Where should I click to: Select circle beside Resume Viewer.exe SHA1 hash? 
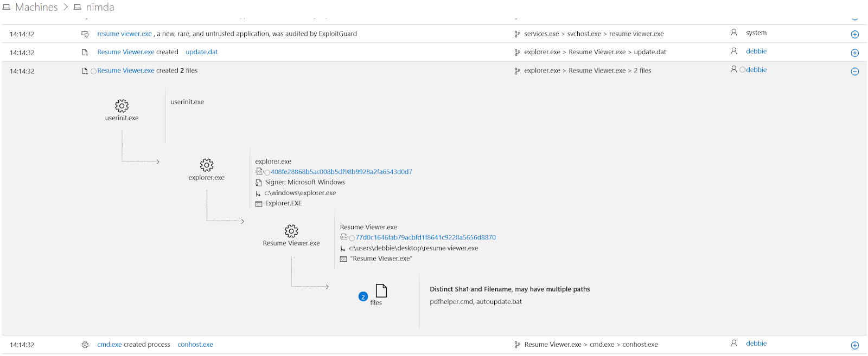pos(352,238)
